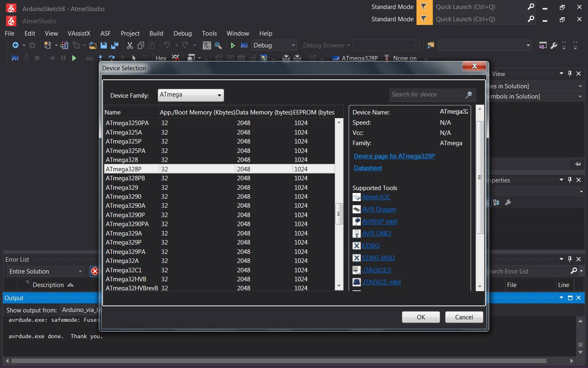588x368 pixels.
Task: Click the Step Over curved arrow icon
Action: 111,58
